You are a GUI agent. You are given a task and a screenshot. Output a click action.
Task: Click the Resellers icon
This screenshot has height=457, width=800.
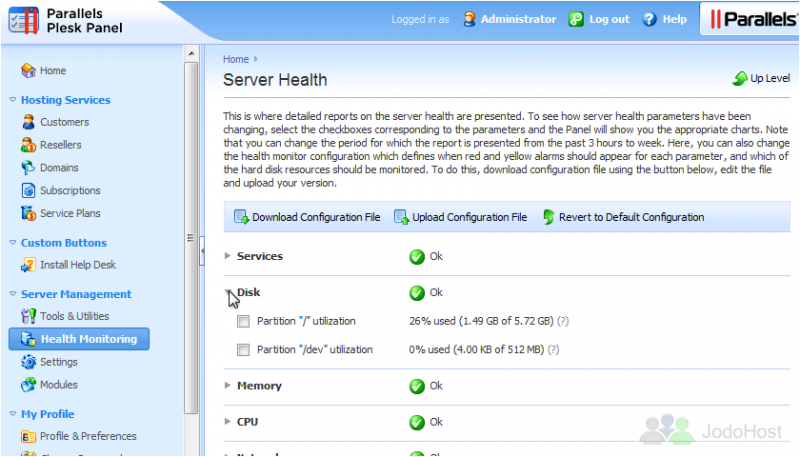(x=28, y=145)
